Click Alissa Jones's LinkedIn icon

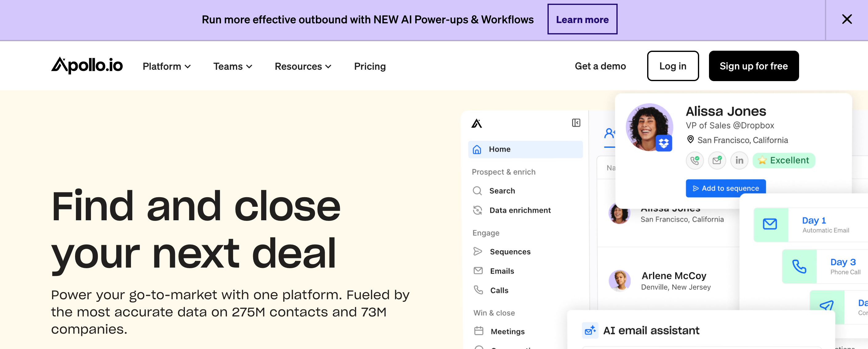point(739,161)
